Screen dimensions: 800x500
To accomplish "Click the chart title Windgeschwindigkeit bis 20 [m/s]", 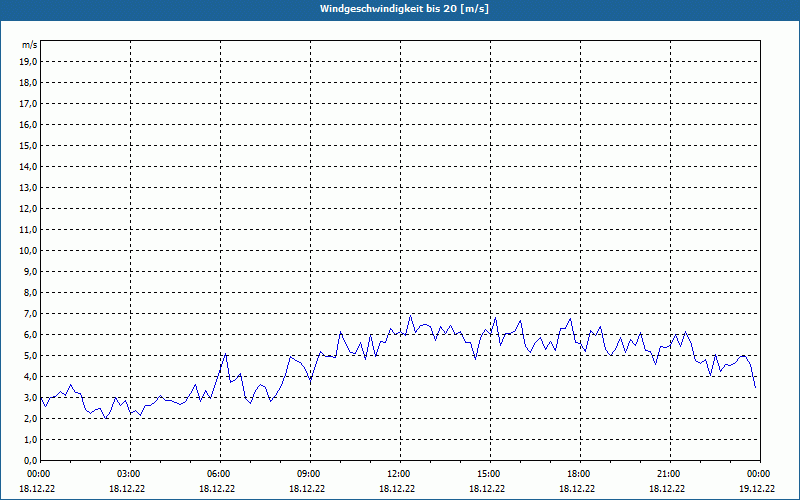I will tap(404, 9).
